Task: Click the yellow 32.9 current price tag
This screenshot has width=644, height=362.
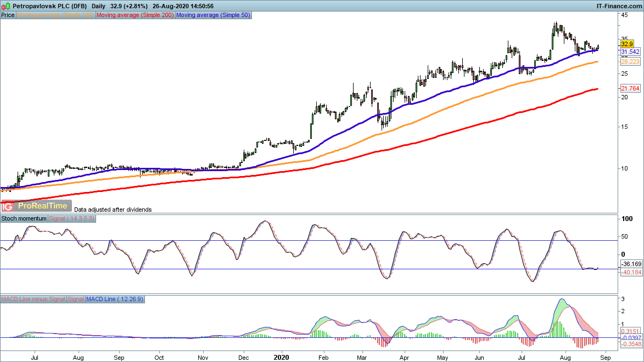Action: coord(627,43)
